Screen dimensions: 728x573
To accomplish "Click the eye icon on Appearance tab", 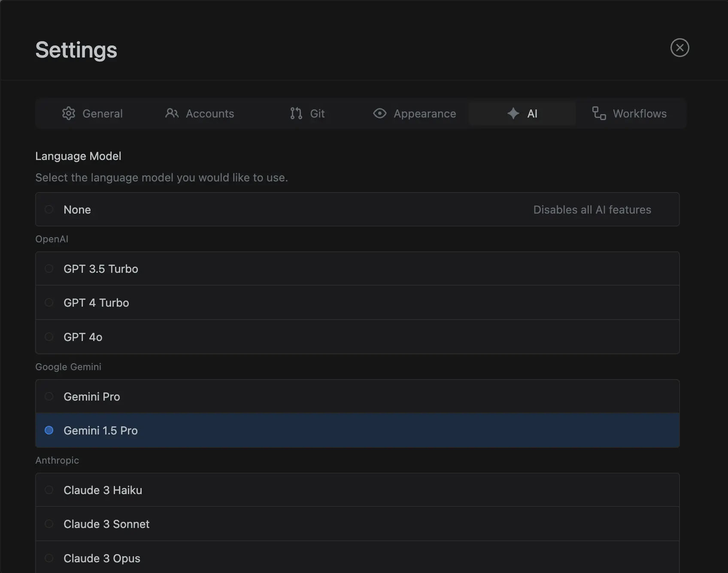I will pyautogui.click(x=380, y=113).
